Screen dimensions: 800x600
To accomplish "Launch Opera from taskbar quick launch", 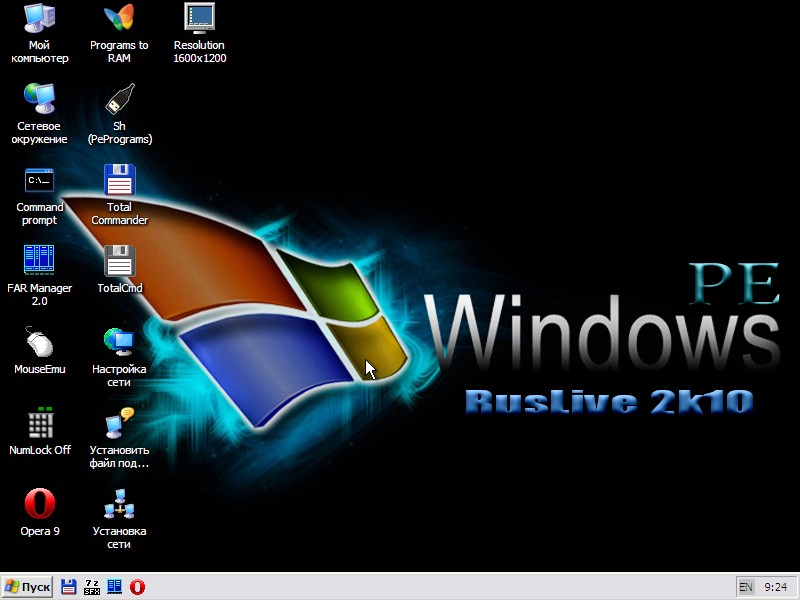I will click(x=137, y=587).
